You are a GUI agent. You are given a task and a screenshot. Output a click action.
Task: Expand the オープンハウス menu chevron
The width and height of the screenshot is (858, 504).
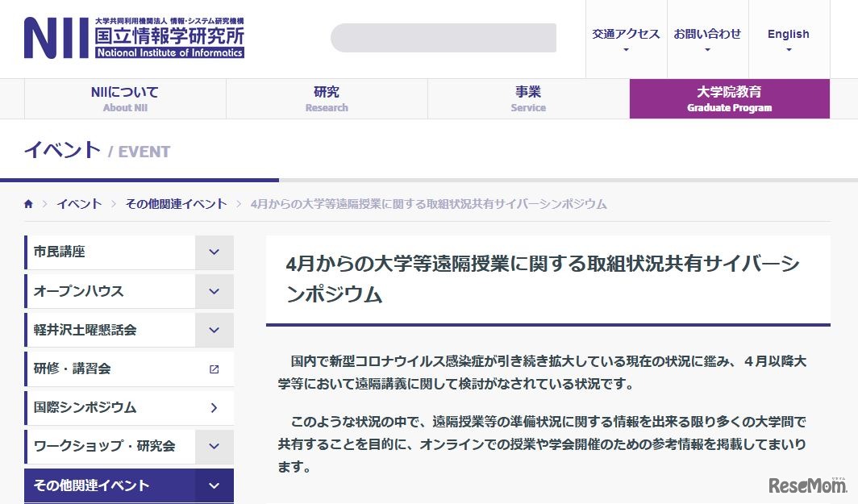pos(213,291)
